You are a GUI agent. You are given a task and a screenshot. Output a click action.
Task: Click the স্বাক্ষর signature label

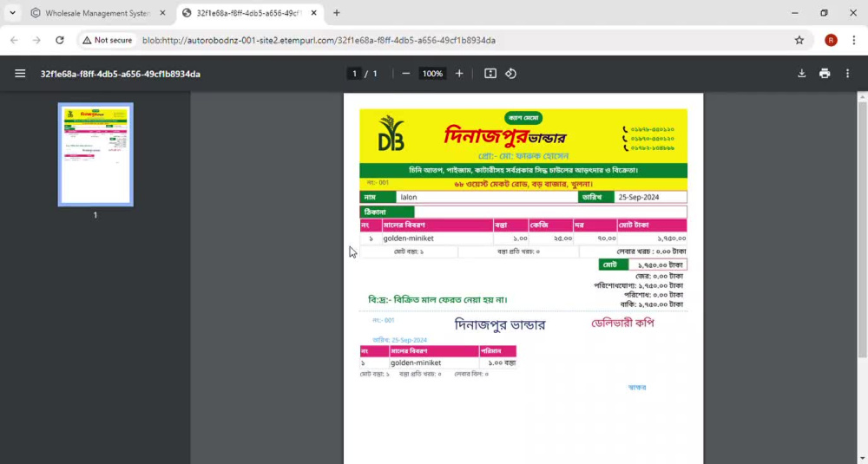pyautogui.click(x=637, y=387)
